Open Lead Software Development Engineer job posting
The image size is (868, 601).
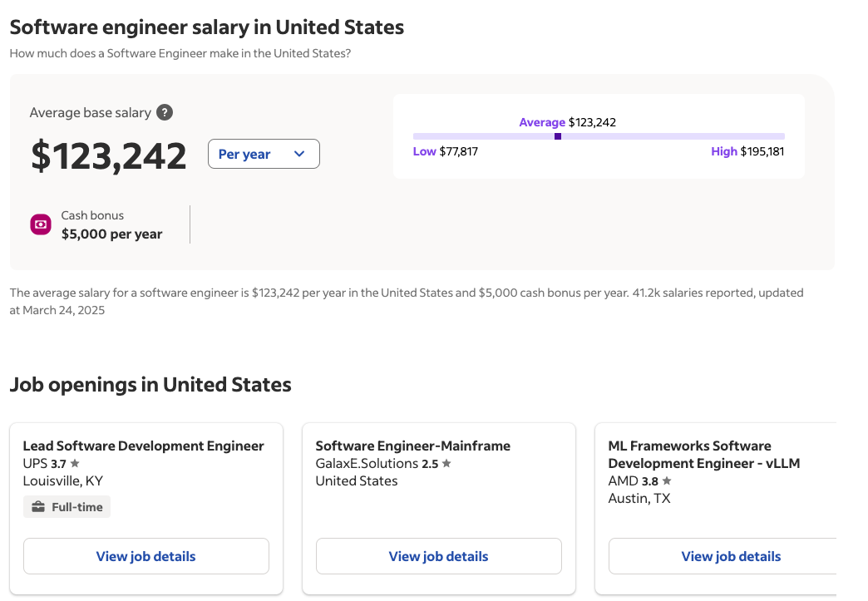[144, 446]
